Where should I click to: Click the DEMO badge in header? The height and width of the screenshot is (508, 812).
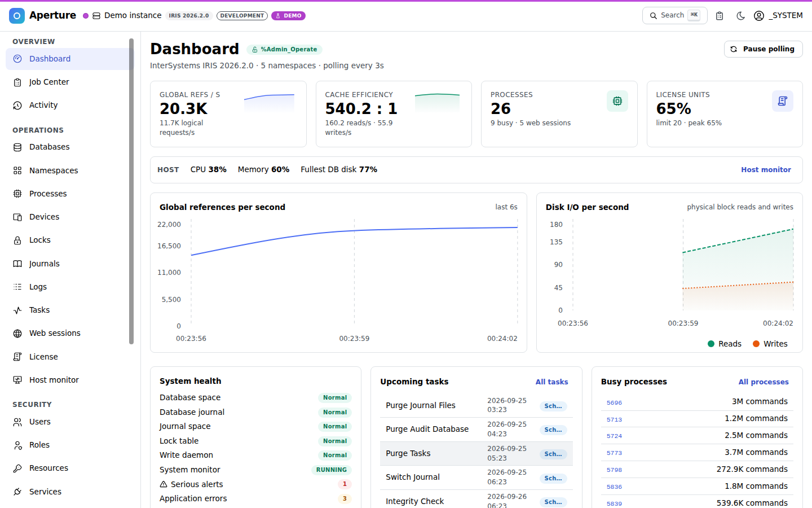[288, 16]
